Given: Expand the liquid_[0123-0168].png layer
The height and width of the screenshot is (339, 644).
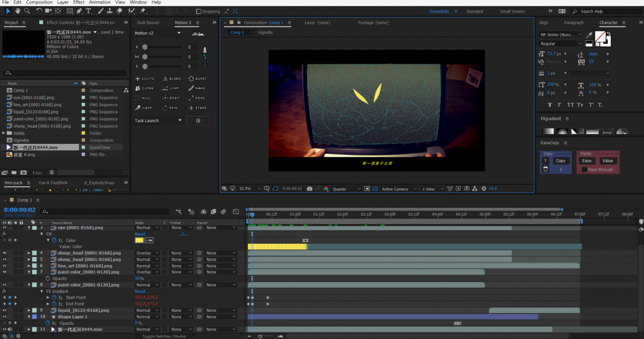Looking at the screenshot, I should point(29,310).
